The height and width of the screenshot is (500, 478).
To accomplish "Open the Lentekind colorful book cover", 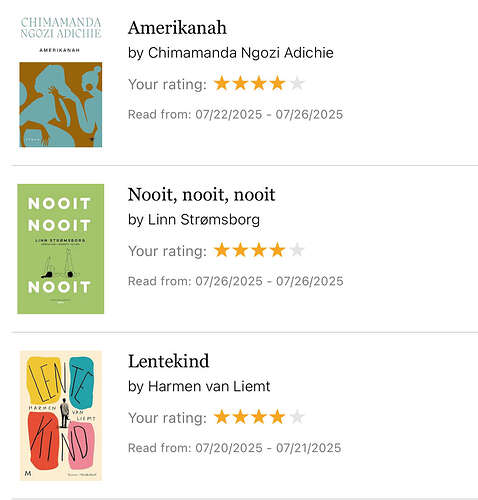I will pyautogui.click(x=61, y=415).
